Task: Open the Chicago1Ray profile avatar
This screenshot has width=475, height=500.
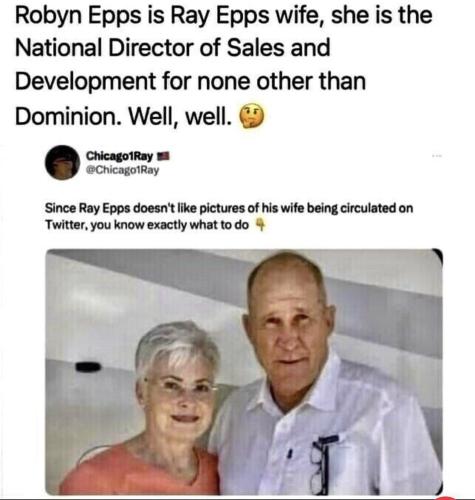Action: click(62, 162)
